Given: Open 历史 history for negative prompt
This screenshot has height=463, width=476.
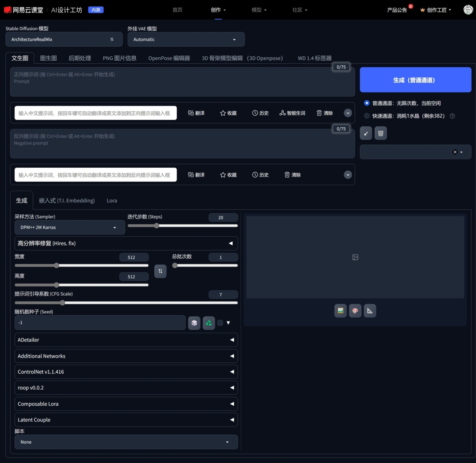Looking at the screenshot, I should pos(260,175).
